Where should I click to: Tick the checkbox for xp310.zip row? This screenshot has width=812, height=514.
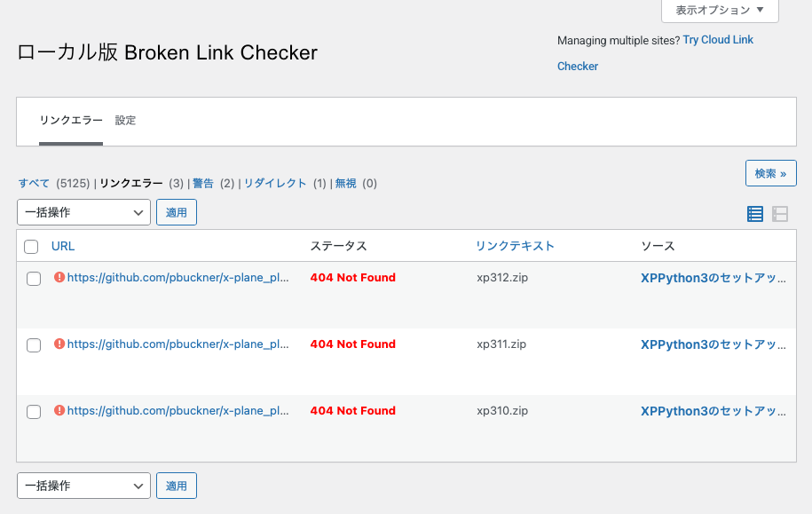[34, 412]
